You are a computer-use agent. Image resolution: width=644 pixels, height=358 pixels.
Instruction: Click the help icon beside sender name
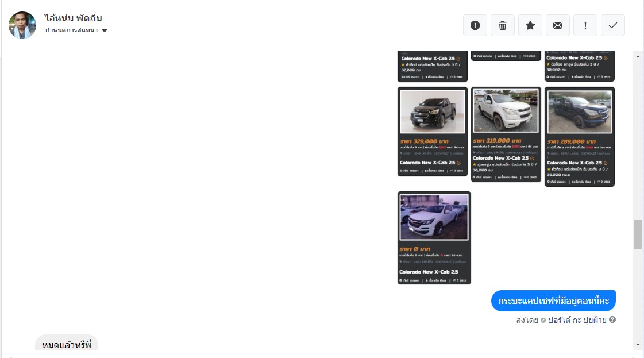(612, 319)
